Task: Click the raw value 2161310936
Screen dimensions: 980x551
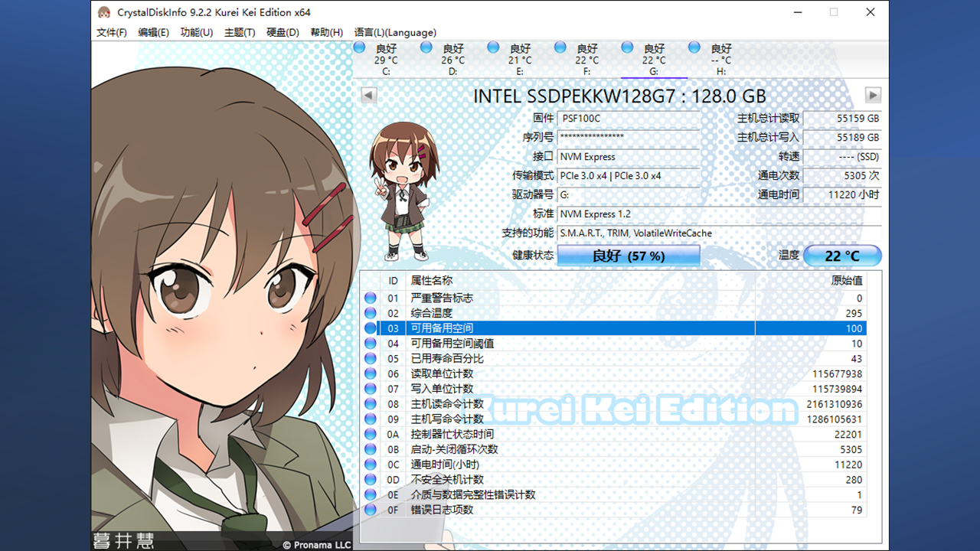Action: [835, 404]
